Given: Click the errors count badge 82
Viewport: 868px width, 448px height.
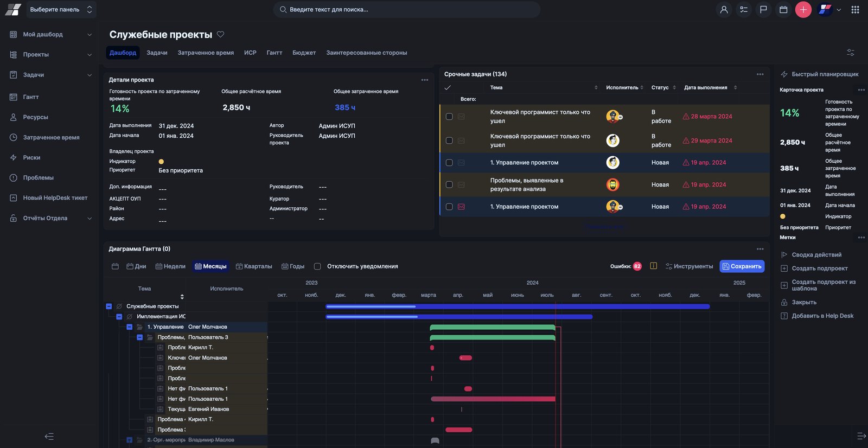Looking at the screenshot, I should (637, 266).
